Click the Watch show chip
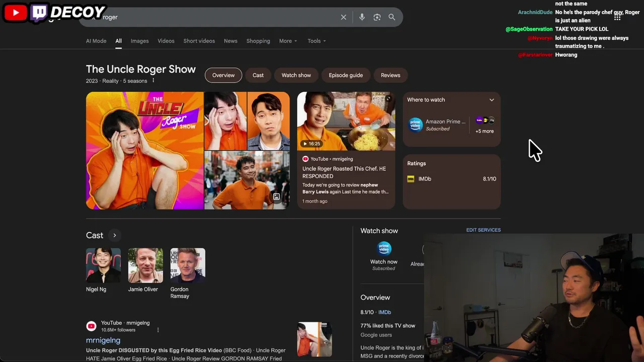Screen dimensions: 644x362 point(296,75)
